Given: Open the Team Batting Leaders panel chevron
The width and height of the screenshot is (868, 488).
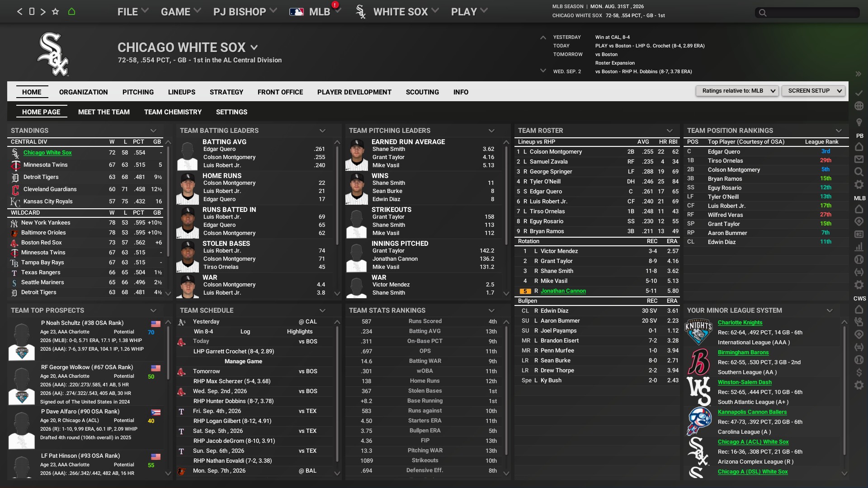Looking at the screenshot, I should pos(322,131).
